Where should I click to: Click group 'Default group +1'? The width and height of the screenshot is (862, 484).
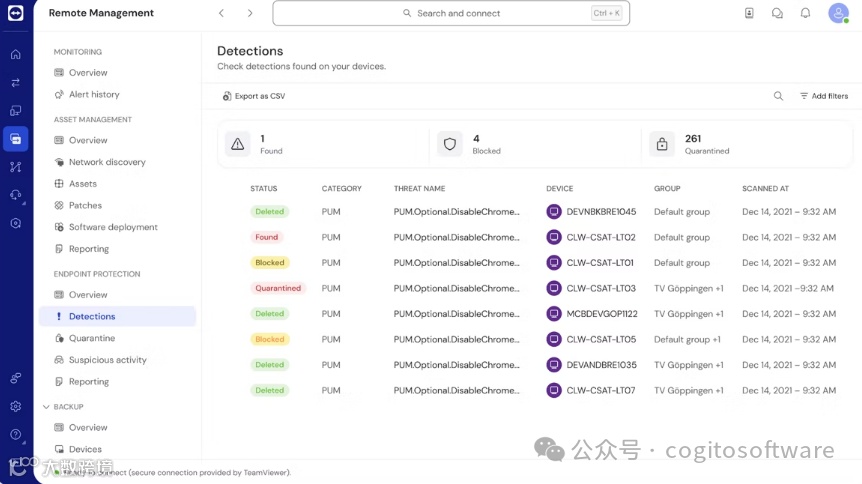pos(687,339)
